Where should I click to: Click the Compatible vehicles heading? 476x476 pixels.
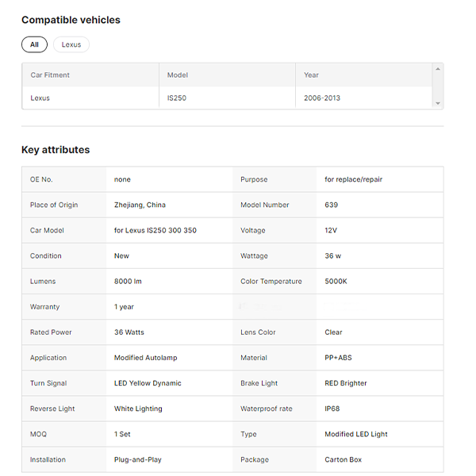pyautogui.click(x=71, y=20)
